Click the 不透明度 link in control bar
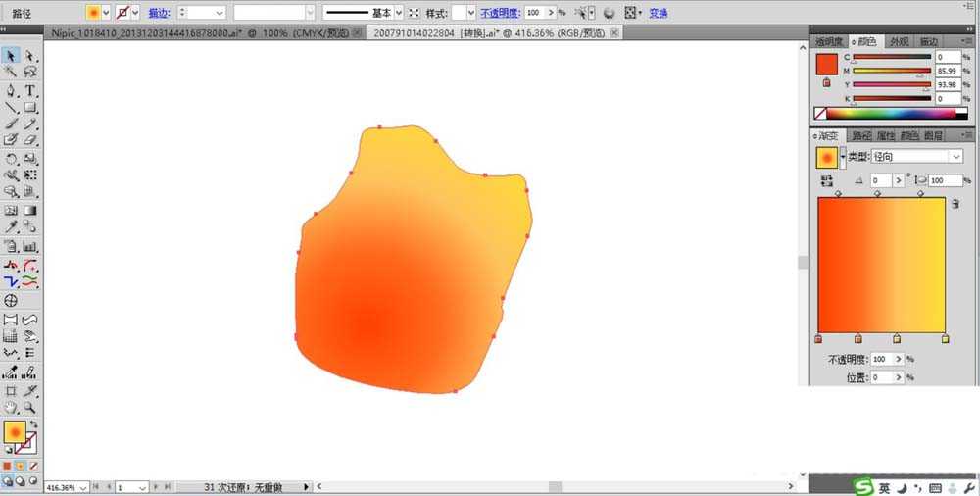The height and width of the screenshot is (496, 980). (x=500, y=13)
